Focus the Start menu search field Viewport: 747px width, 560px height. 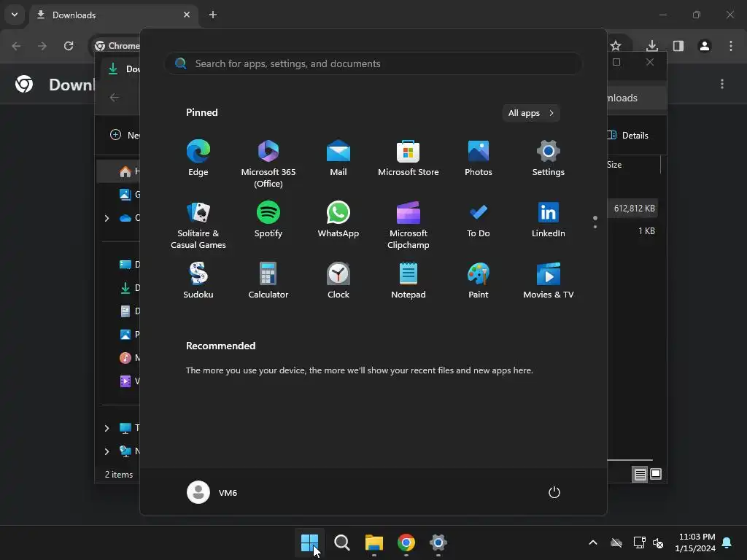coord(373,63)
